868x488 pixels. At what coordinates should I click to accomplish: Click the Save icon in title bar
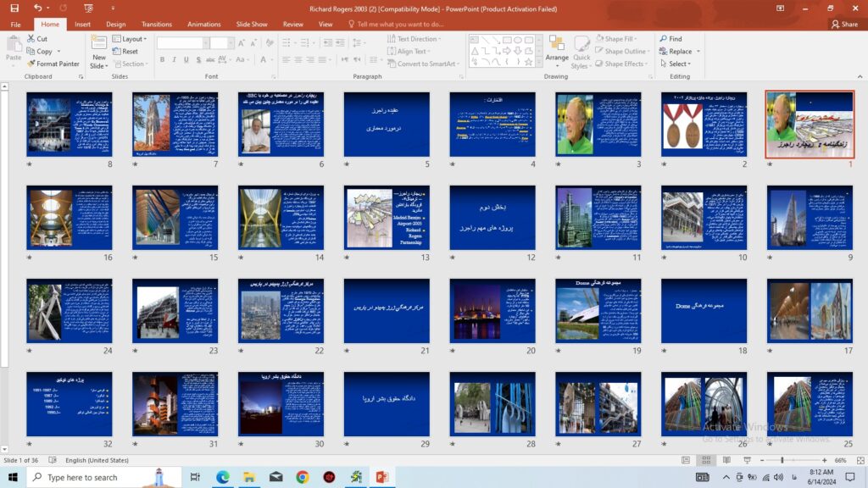point(14,8)
